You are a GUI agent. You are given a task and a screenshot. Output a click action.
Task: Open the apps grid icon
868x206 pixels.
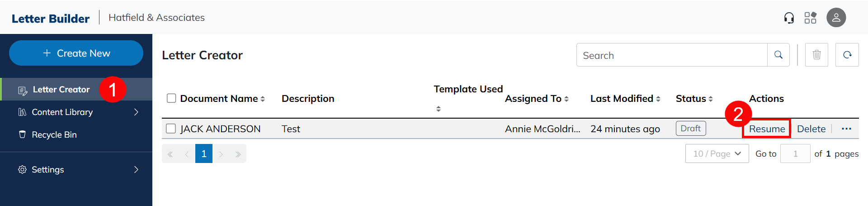pos(810,18)
